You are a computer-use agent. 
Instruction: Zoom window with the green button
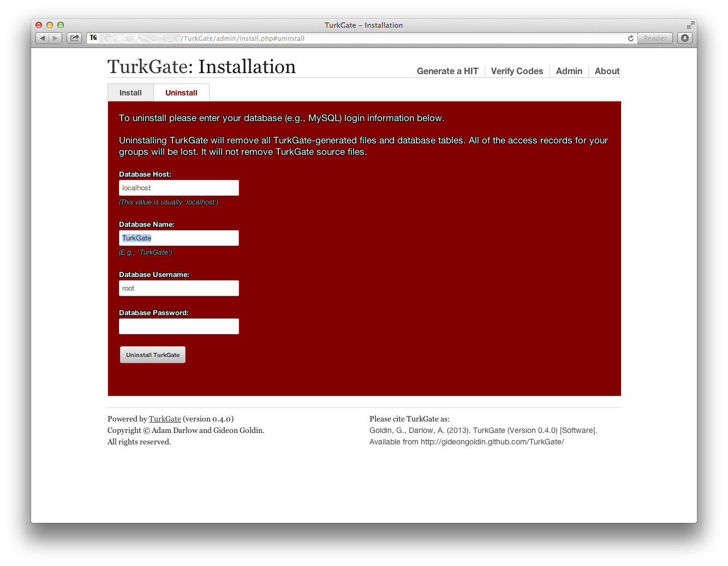61,25
